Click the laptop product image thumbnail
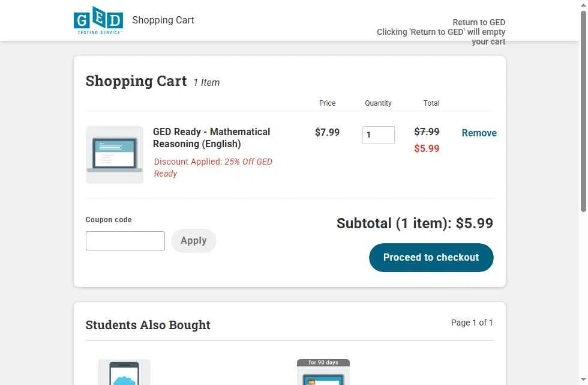 click(115, 155)
